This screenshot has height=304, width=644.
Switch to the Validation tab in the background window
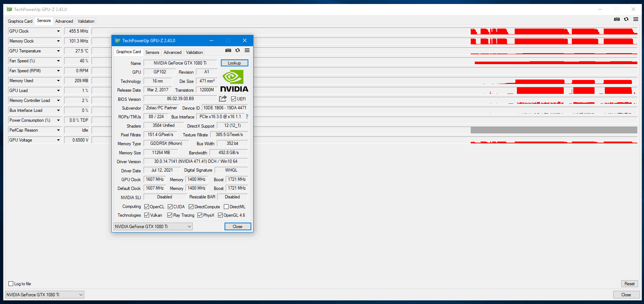click(86, 21)
